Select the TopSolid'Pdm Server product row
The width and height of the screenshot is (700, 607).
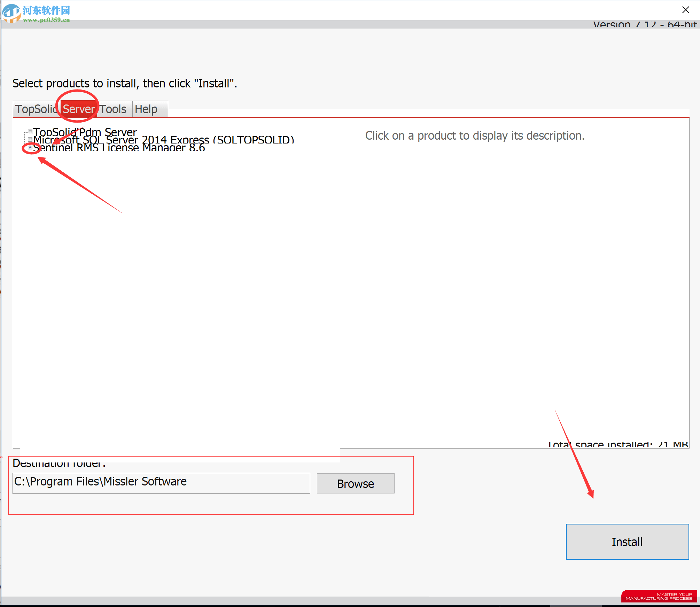click(85, 132)
